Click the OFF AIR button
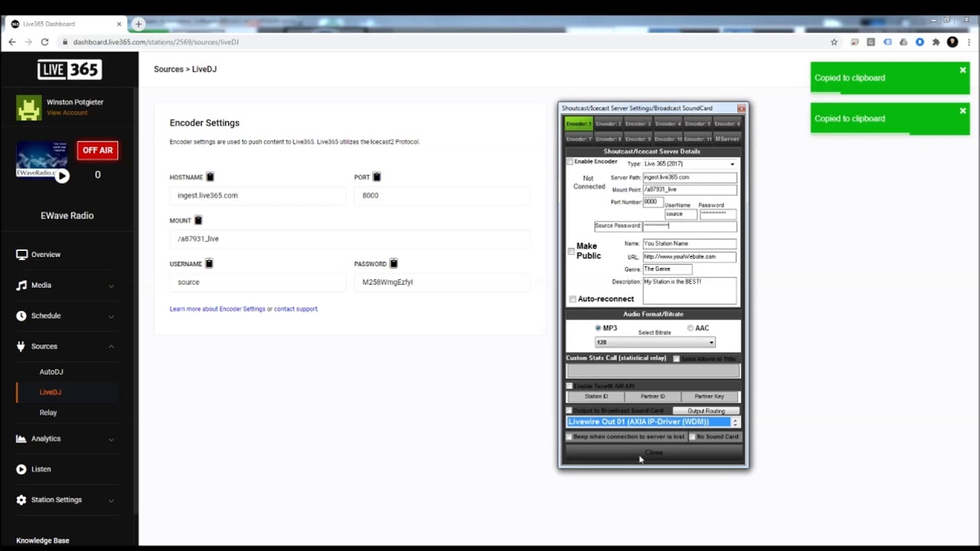Image resolution: width=980 pixels, height=551 pixels. (x=97, y=150)
